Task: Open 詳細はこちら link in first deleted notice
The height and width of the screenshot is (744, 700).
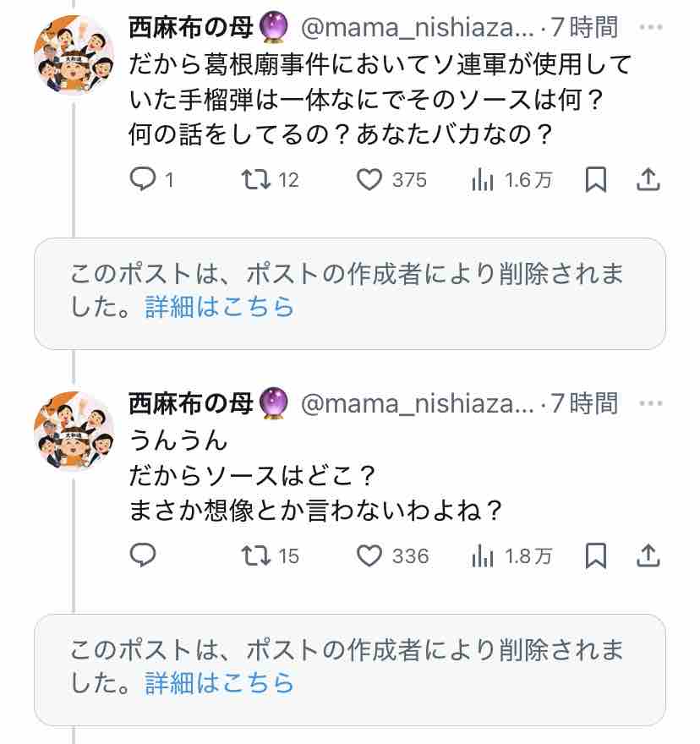Action: [x=220, y=306]
